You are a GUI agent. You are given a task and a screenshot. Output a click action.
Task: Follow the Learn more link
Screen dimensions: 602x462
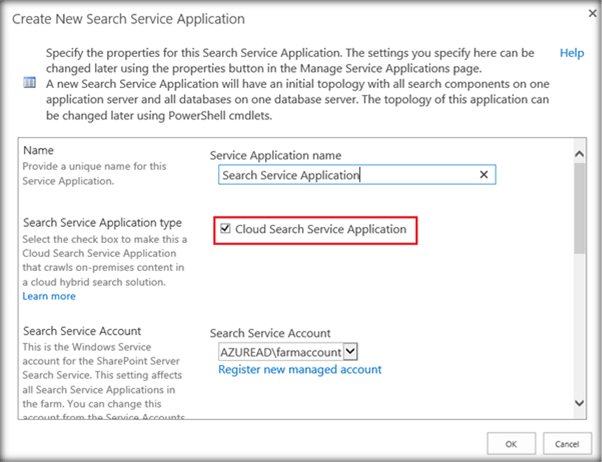(48, 296)
